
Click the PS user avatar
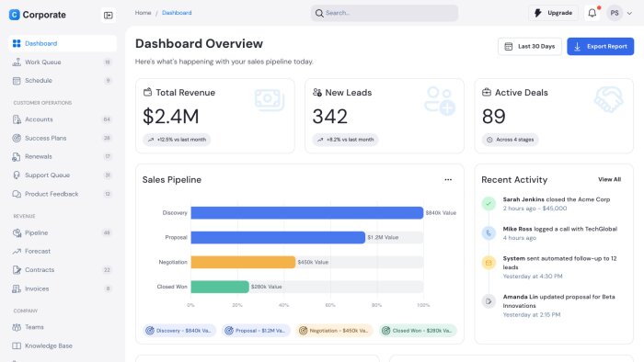tap(615, 13)
